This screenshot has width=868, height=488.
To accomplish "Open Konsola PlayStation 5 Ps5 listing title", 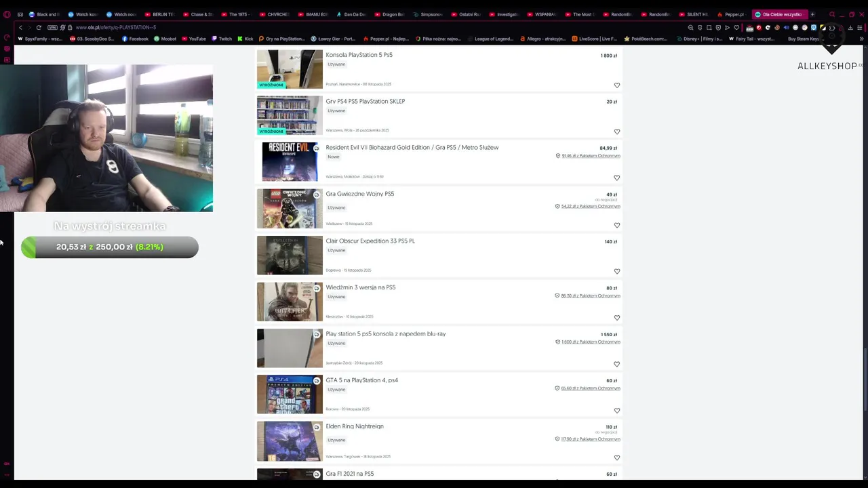I will (x=359, y=55).
